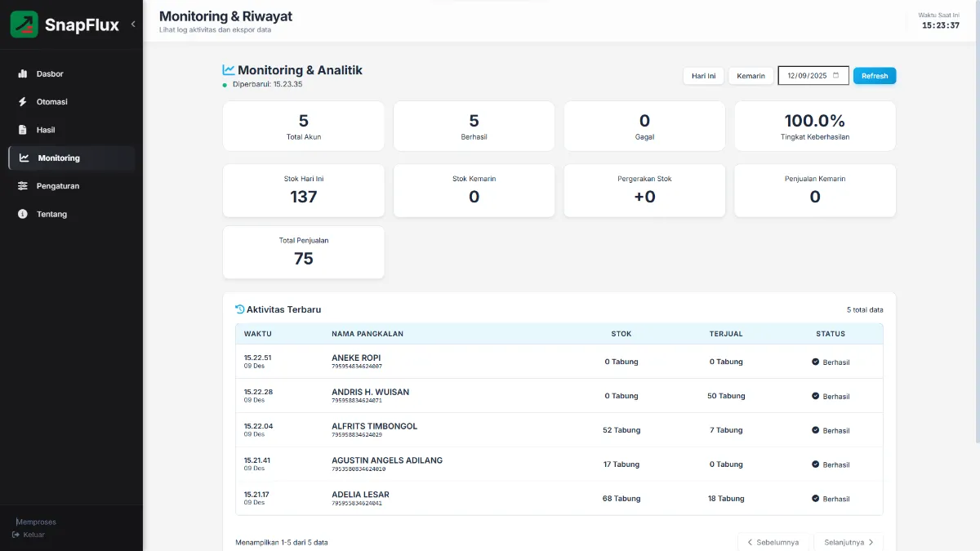
Task: Open the Tentang menu item
Action: tap(51, 214)
